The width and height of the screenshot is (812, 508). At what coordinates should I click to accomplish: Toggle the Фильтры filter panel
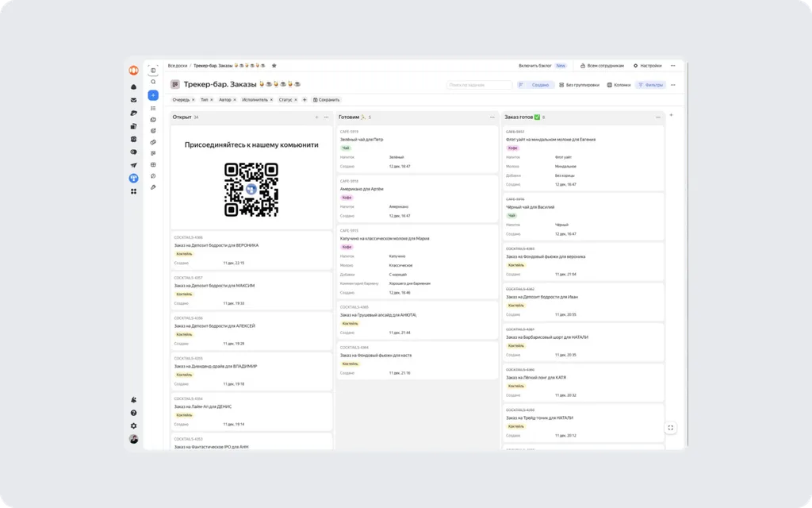point(650,85)
